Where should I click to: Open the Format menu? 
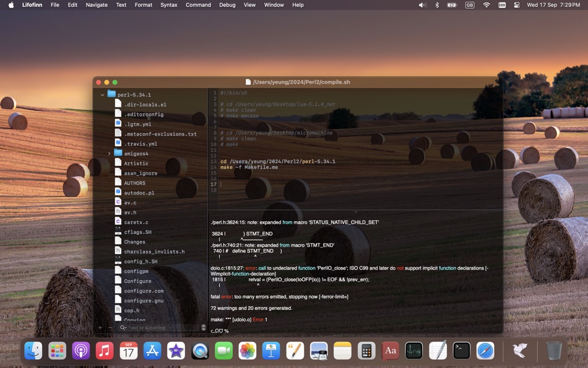coord(144,5)
